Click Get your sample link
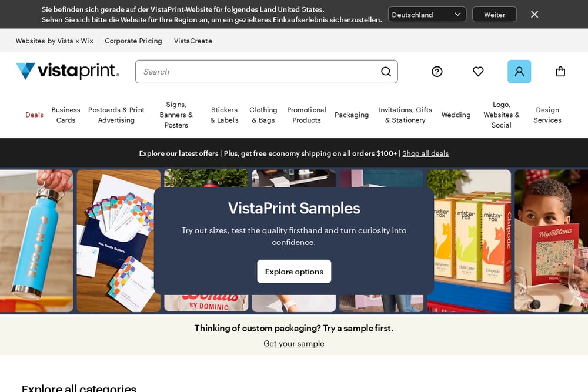 pos(294,343)
